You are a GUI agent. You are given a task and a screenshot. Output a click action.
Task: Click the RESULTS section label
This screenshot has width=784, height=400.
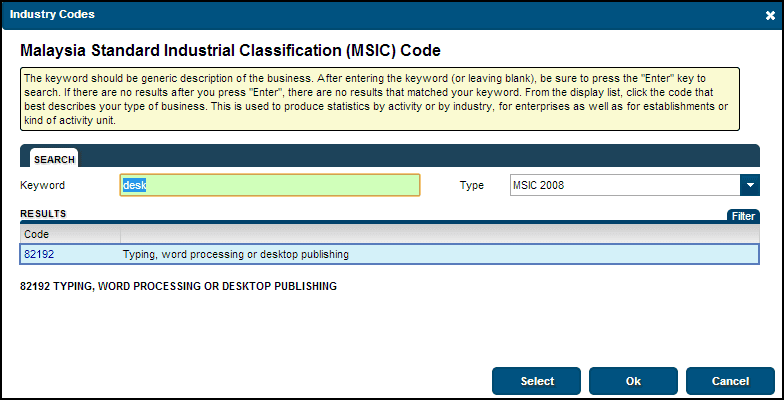(43, 214)
